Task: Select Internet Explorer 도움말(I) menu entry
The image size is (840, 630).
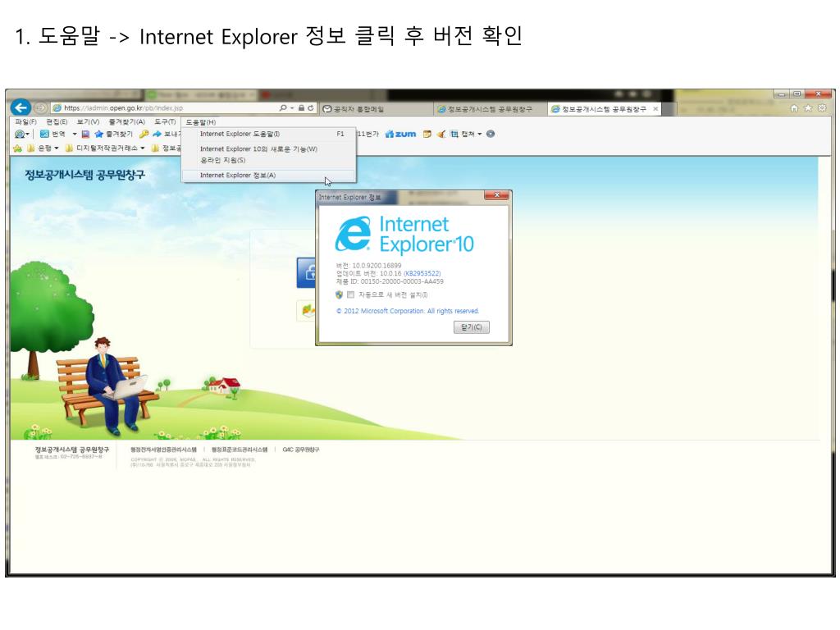Action: pyautogui.click(x=269, y=134)
